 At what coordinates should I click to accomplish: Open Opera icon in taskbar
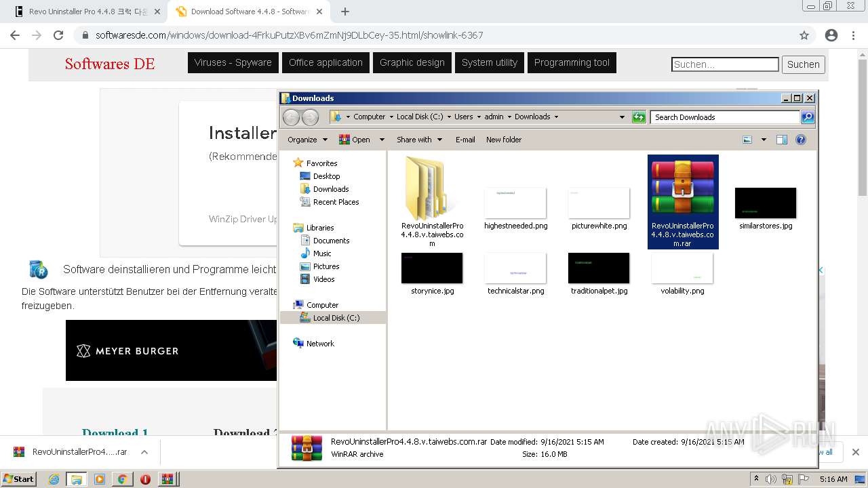tap(145, 479)
